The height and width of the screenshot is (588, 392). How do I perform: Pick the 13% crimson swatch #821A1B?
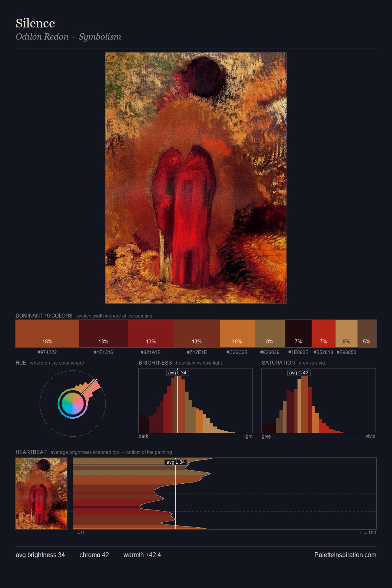tap(151, 334)
